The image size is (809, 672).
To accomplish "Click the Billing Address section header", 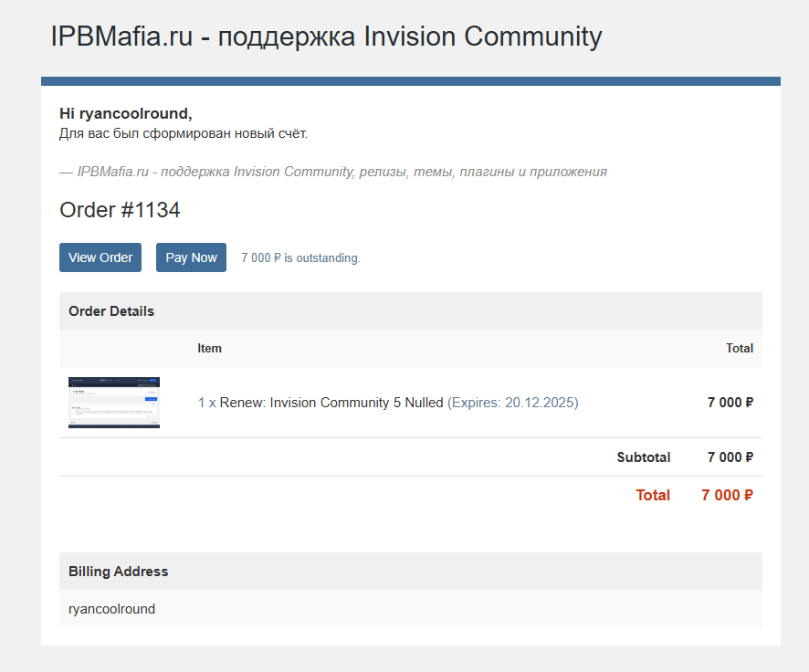I will pyautogui.click(x=119, y=572).
